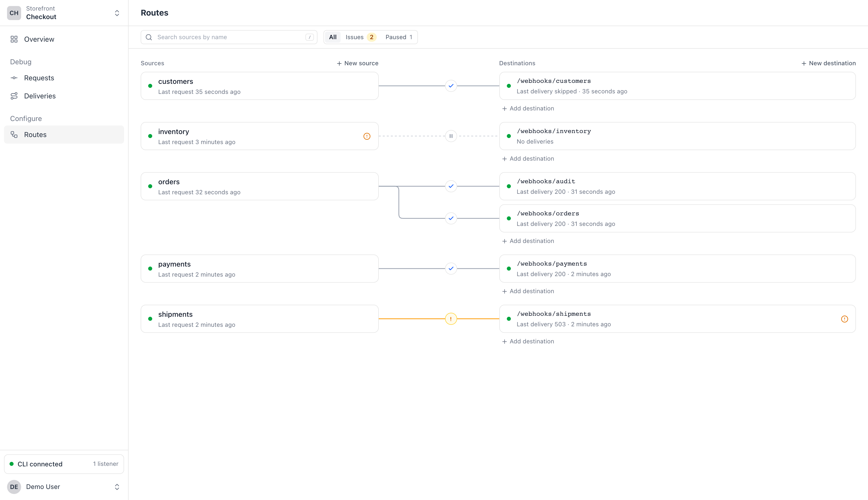
Task: Click New source button
Action: click(357, 63)
